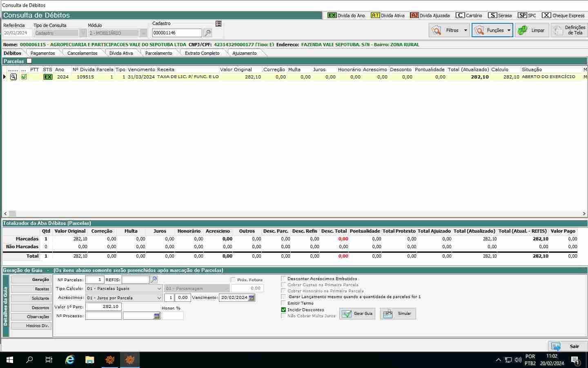Open the Vencimento calendar picker icon
Viewport: 588px width, 368px height.
[x=252, y=298]
